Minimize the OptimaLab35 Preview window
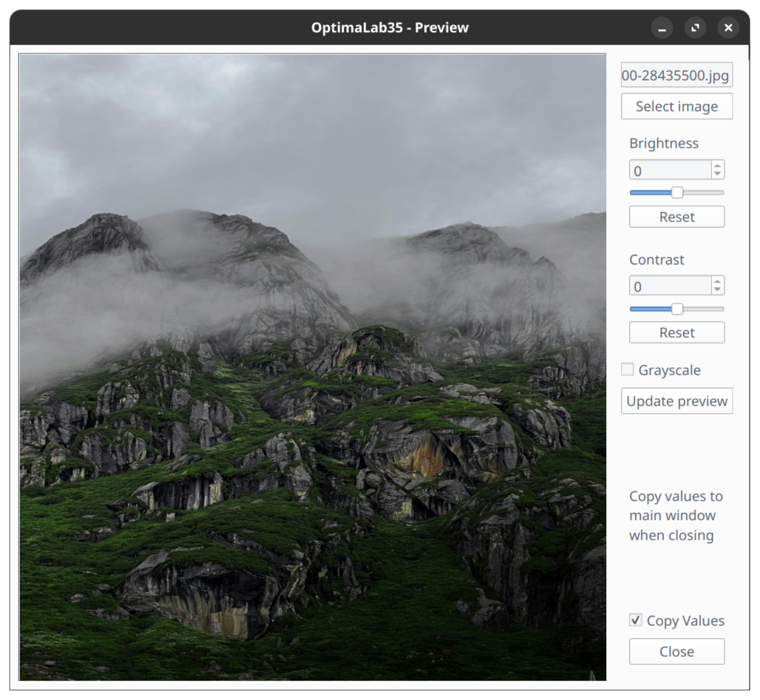This screenshot has width=760, height=700. tap(662, 28)
